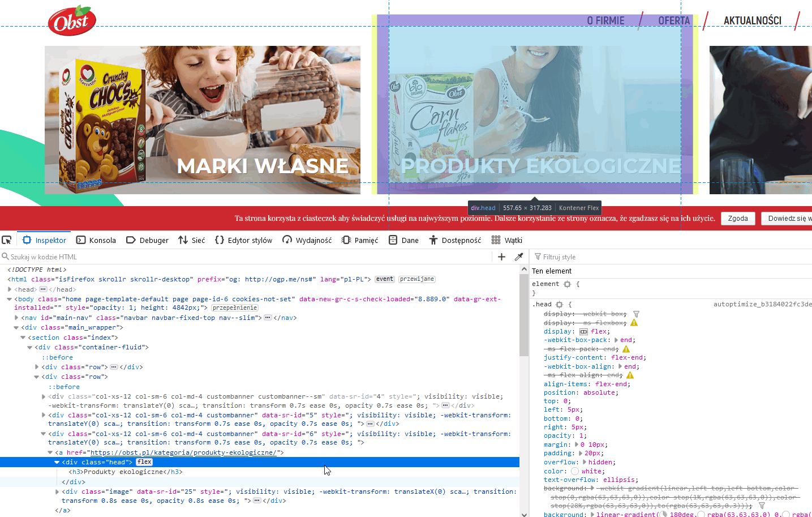The image size is (812, 517).
Task: Toggle the flex badge on div.head
Action: point(144,462)
